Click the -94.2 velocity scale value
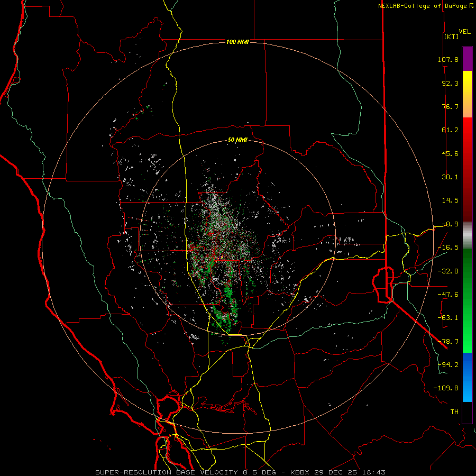Image resolution: width=476 pixels, height=476 pixels. (448, 365)
